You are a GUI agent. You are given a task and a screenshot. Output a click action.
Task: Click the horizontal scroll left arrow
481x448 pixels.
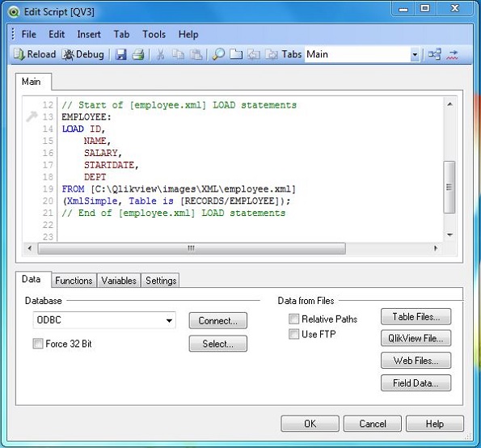pos(29,248)
